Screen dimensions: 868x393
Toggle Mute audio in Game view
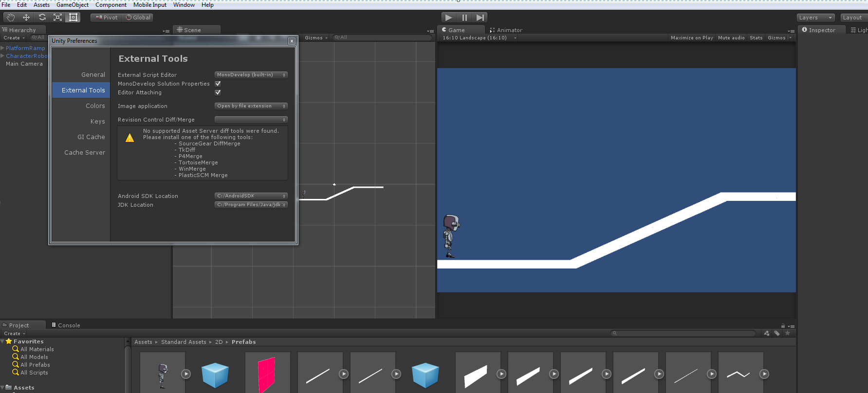(x=731, y=38)
